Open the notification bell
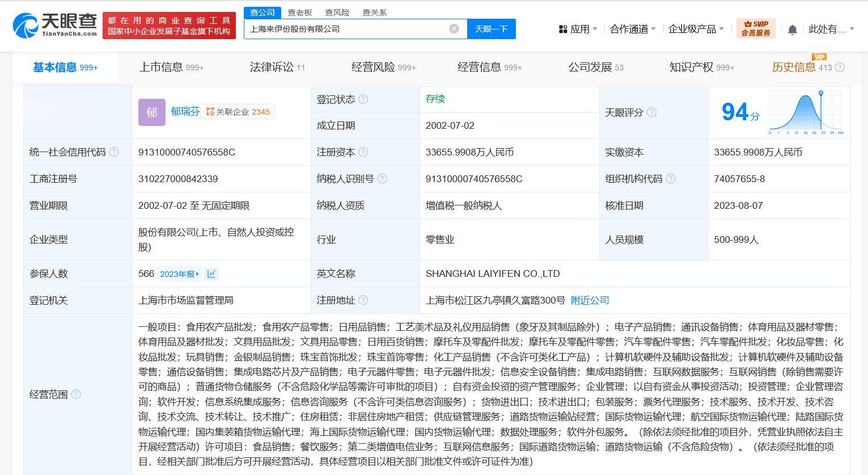This screenshot has width=868, height=475. click(x=793, y=29)
